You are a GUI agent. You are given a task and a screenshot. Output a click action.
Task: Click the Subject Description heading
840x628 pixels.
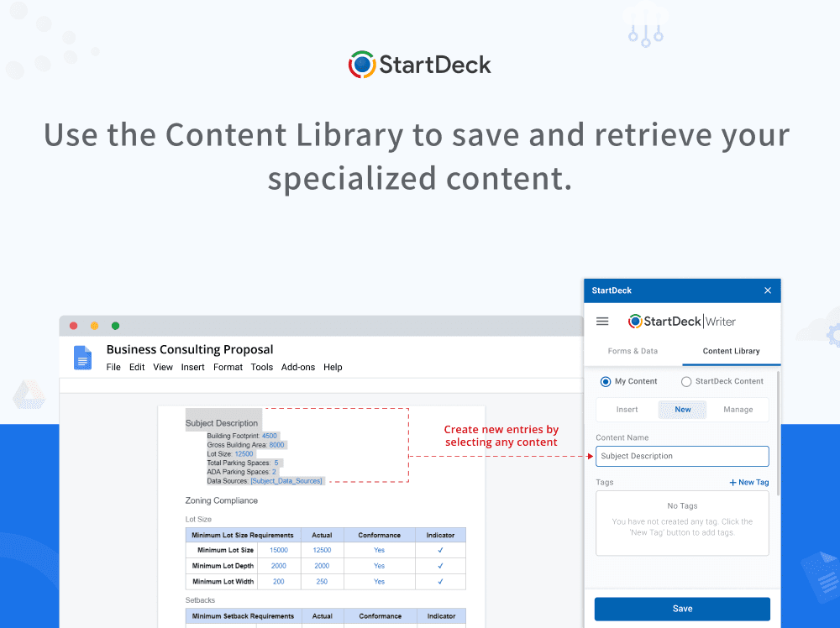pos(222,423)
